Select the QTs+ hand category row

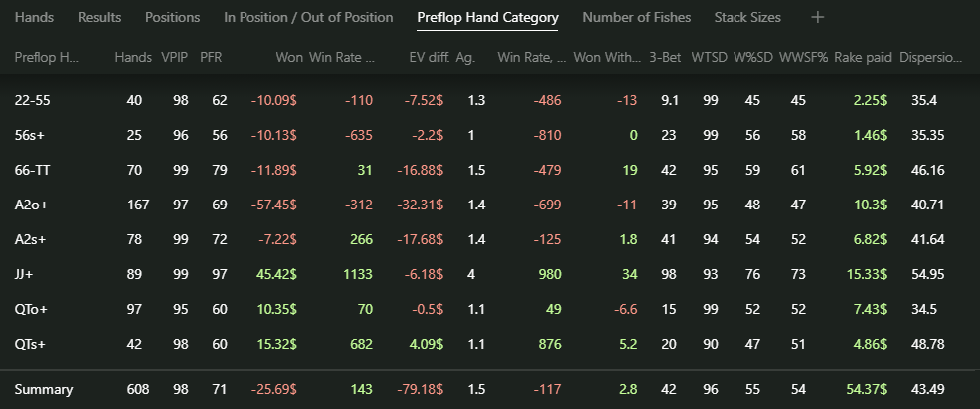pyautogui.click(x=490, y=344)
